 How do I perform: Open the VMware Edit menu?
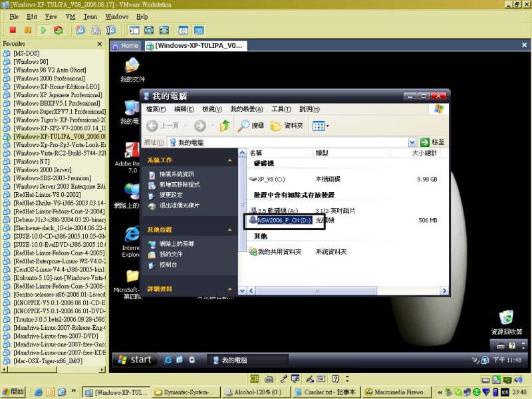[x=31, y=16]
